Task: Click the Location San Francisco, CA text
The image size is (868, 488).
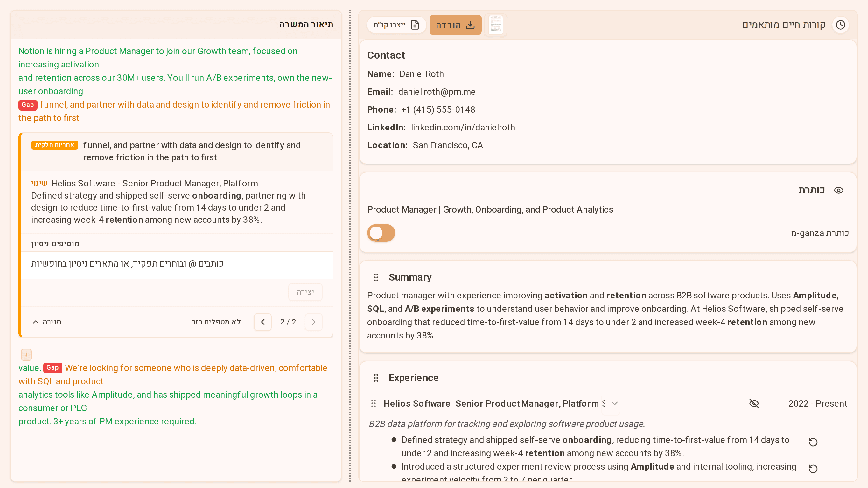Action: point(448,145)
